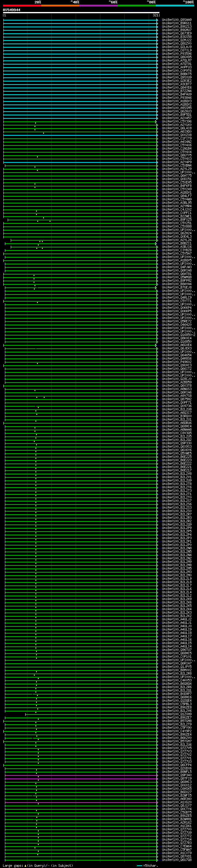The image size is (197, 868).
Task: Select hit label UniRef100_Q9SAA9
Action: tap(176, 20)
